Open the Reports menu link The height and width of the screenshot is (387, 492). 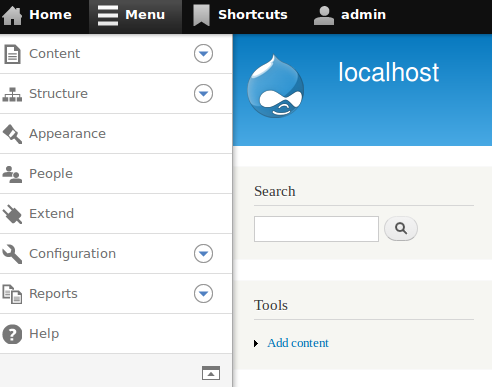(53, 294)
